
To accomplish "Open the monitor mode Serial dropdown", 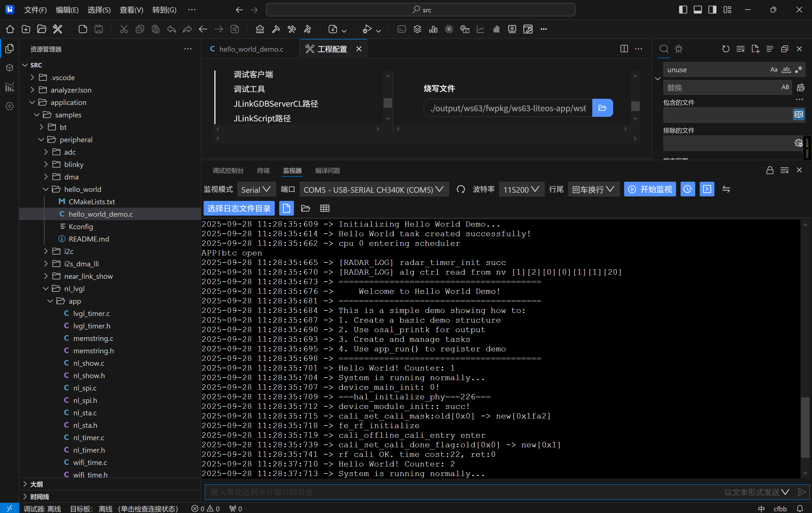I will point(256,190).
